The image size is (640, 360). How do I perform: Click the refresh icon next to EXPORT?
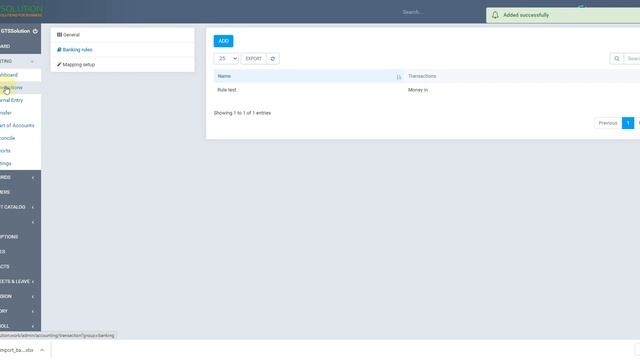273,59
